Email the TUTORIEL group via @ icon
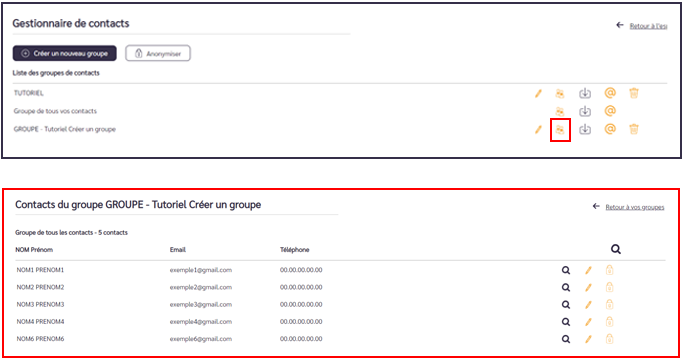 [x=610, y=93]
